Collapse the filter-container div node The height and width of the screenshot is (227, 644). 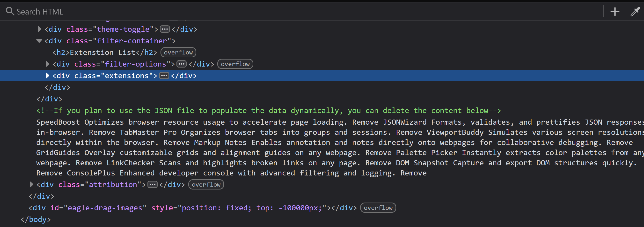click(39, 41)
